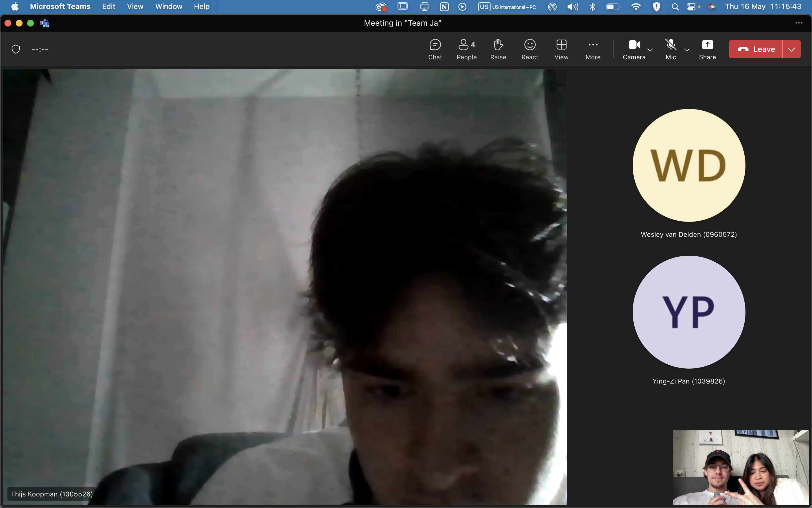Share your screen content
The height and width of the screenshot is (508, 812).
pyautogui.click(x=707, y=49)
